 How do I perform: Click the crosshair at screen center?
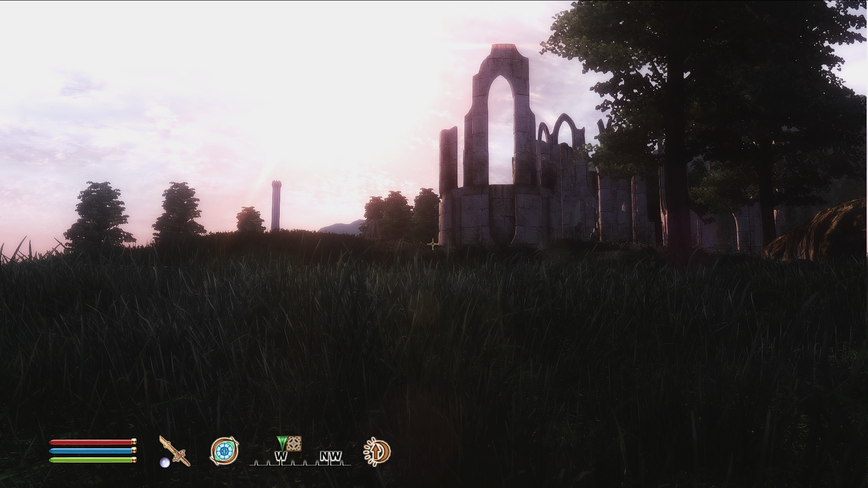click(x=433, y=244)
